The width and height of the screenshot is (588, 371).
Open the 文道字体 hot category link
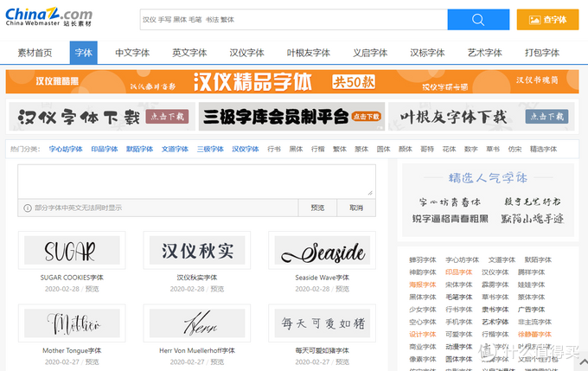[175, 150]
